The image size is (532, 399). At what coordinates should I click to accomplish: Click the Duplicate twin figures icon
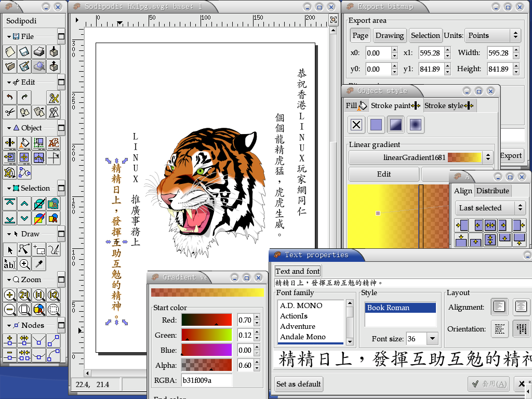(54, 112)
